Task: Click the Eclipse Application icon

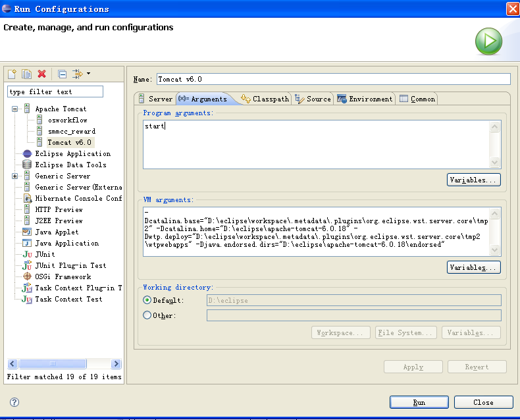Action: [27, 153]
